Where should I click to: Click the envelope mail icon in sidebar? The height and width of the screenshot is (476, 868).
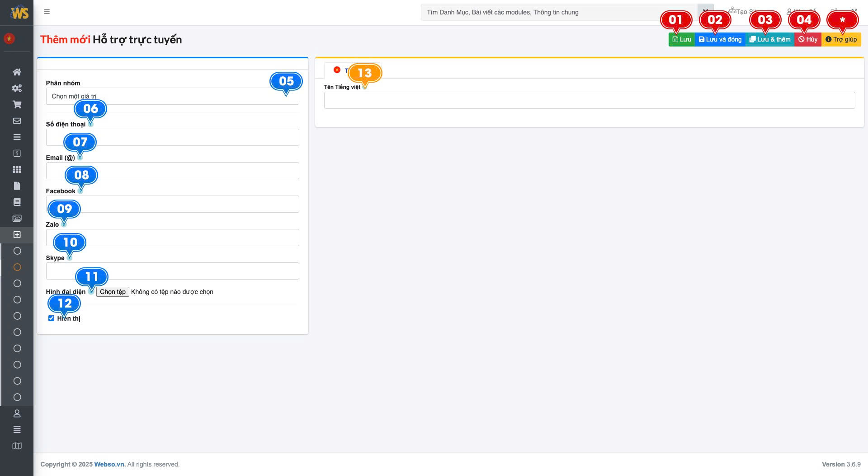tap(17, 121)
